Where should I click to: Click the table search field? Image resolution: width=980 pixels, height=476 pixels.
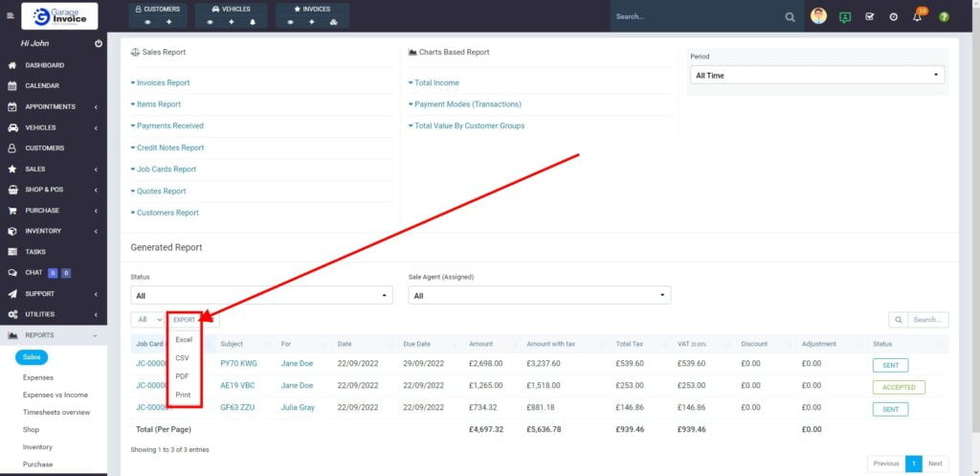pyautogui.click(x=927, y=320)
